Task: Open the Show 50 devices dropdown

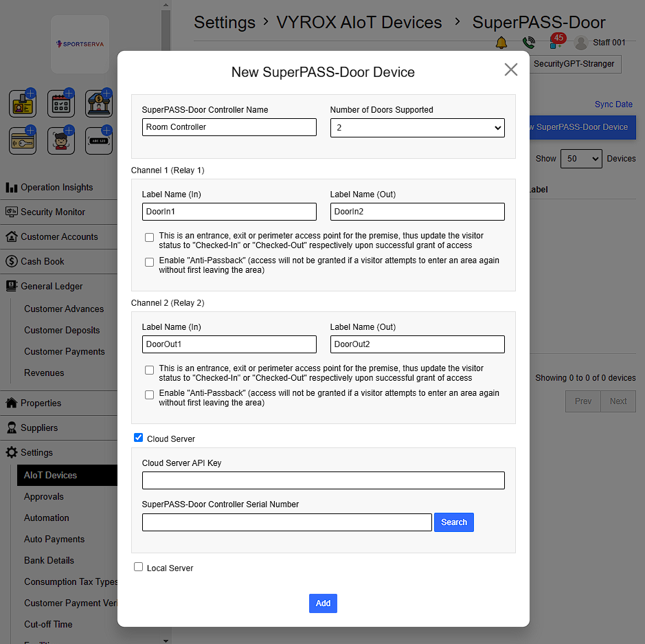Action: point(580,159)
